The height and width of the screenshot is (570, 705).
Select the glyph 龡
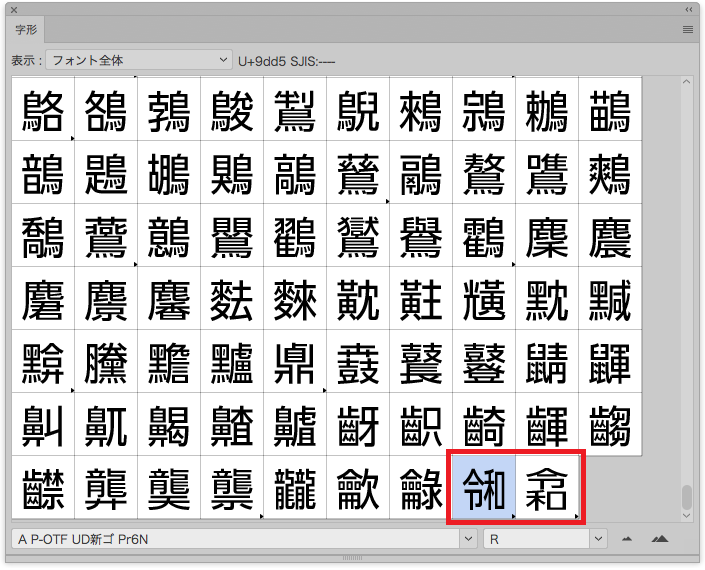click(358, 488)
